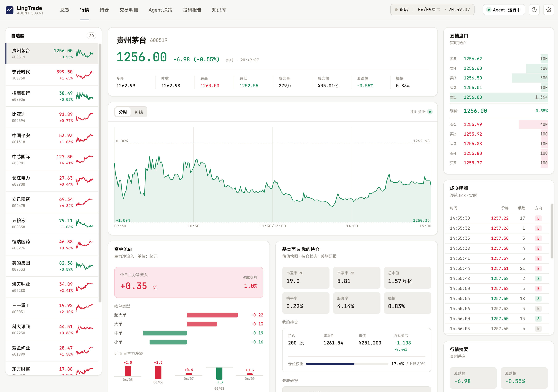Select 五粮液 in the watchlist
The image size is (558, 392).
coord(52,223)
